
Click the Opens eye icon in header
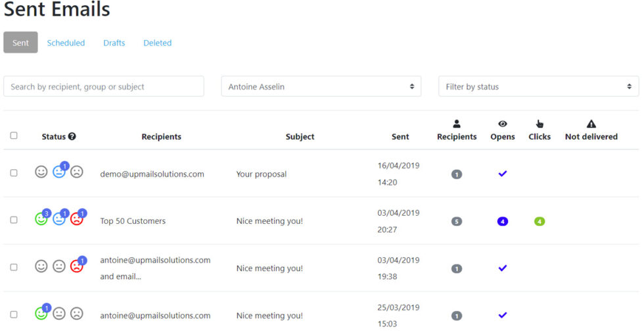(x=502, y=124)
